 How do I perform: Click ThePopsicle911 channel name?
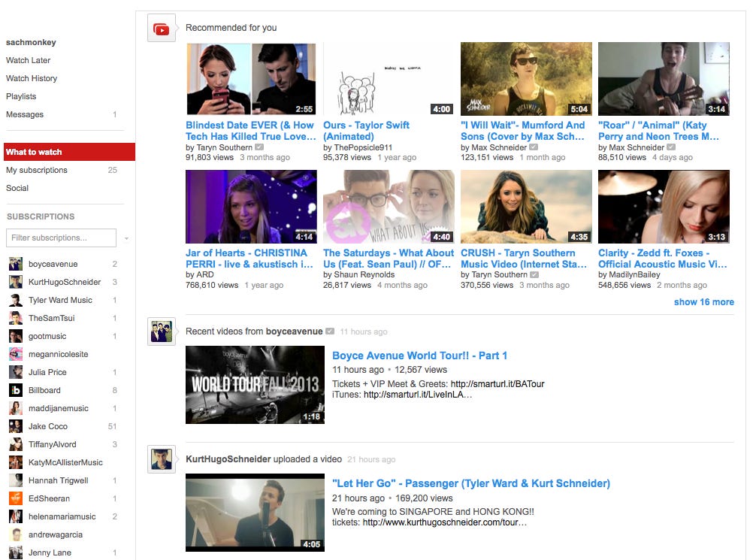362,147
